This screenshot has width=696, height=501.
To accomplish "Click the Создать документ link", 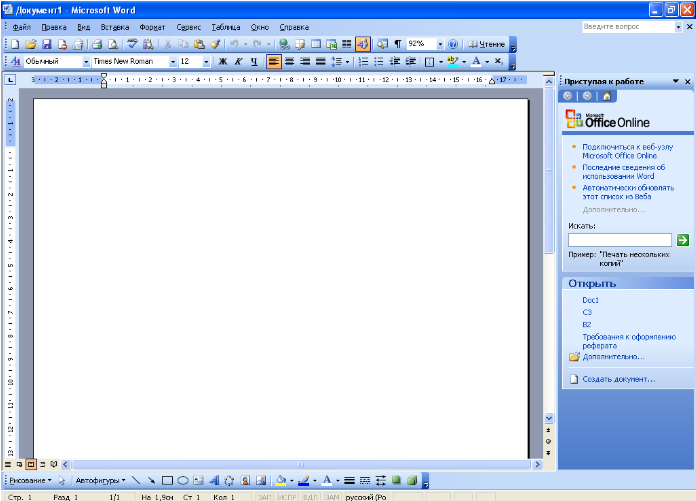I will point(619,379).
